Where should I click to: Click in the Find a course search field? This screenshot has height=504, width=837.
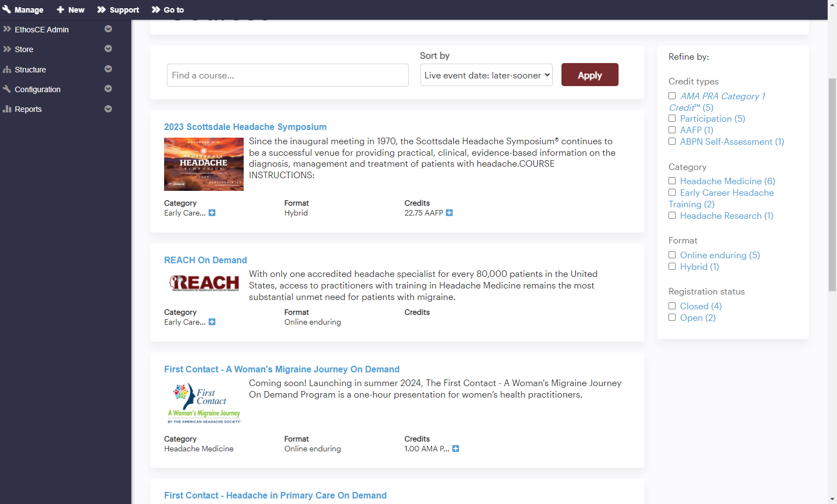pos(288,75)
